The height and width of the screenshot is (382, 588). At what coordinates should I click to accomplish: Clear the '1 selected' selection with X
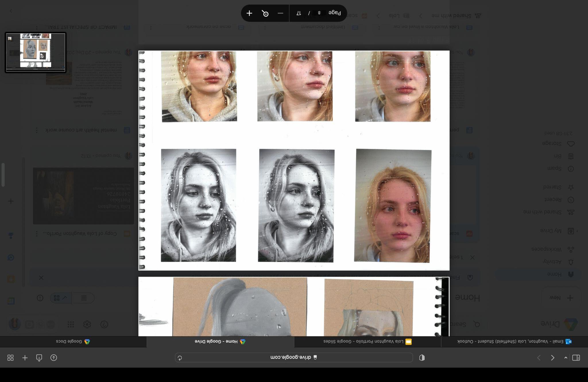[x=472, y=257]
